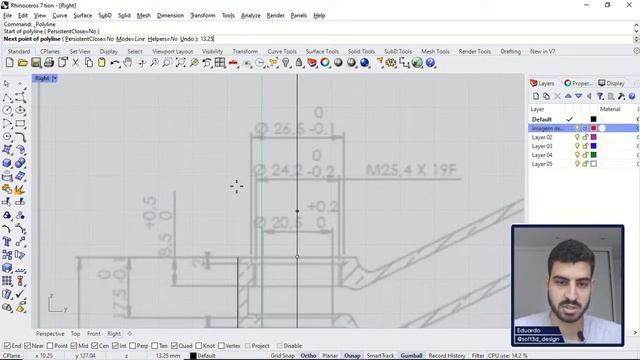Switch to the Curve Tools toolbar tab

coord(282,51)
